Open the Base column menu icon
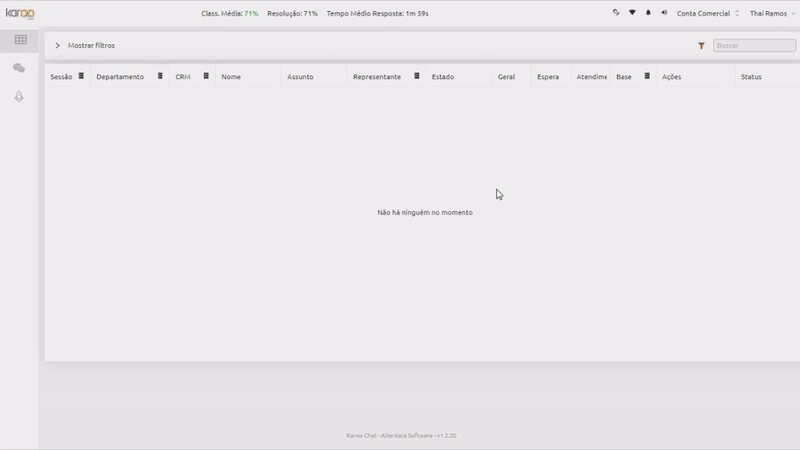800x450 pixels. click(647, 76)
